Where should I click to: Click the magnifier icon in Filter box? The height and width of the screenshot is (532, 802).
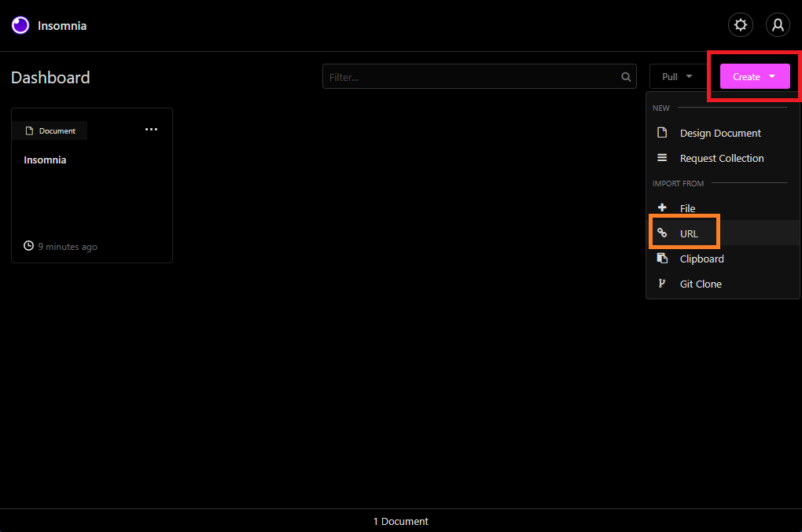point(626,77)
